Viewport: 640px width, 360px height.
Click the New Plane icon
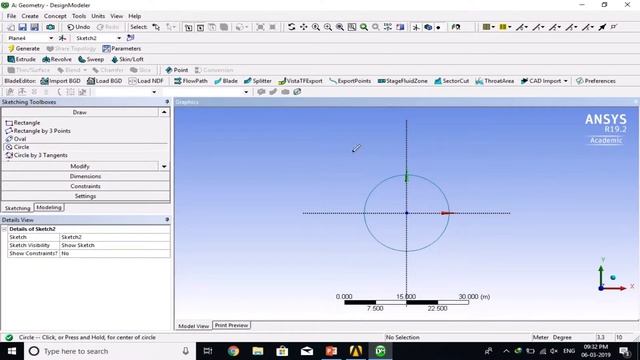pyautogui.click(x=62, y=38)
